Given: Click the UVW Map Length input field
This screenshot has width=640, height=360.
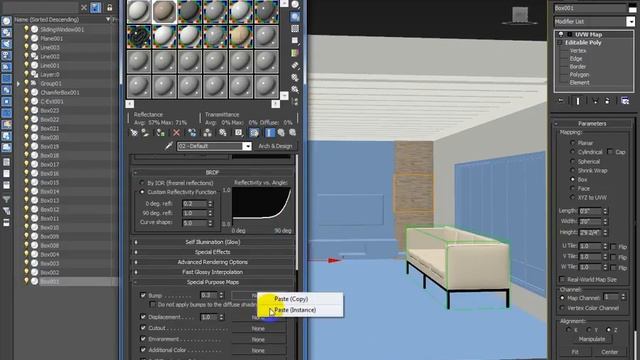Looking at the screenshot, I should 590,211.
